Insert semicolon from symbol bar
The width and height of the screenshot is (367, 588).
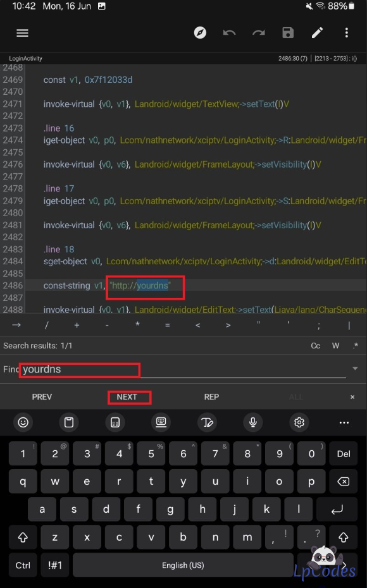coord(318,326)
